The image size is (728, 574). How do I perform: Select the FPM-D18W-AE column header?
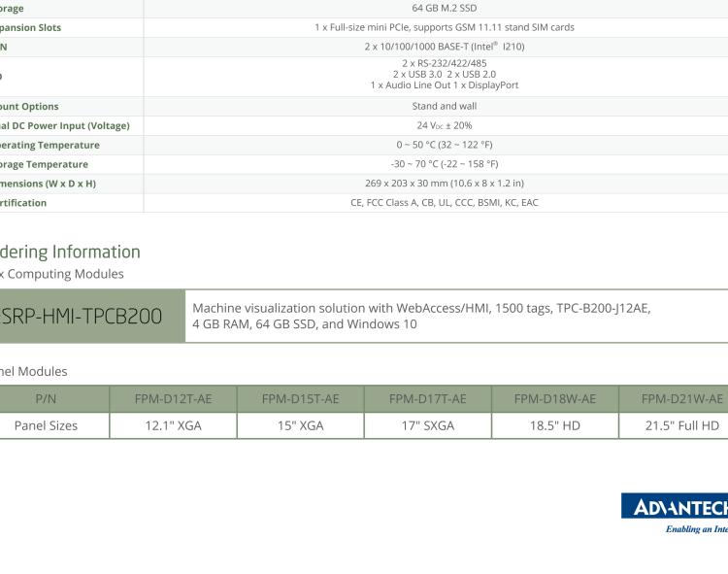pyautogui.click(x=554, y=399)
